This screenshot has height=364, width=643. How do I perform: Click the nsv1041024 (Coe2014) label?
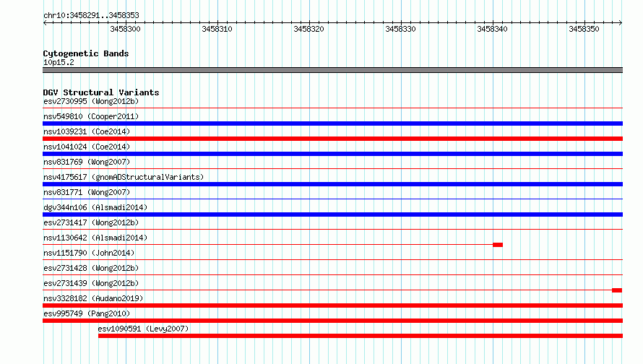[87, 147]
